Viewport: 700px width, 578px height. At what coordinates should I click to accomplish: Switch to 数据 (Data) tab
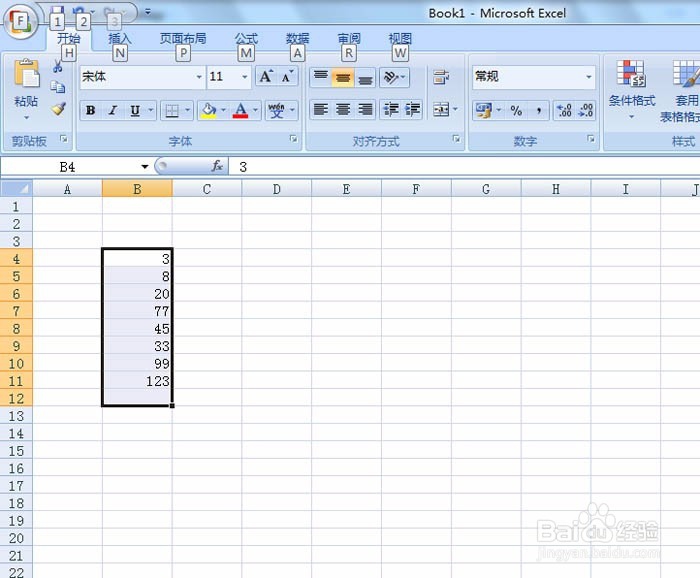coord(297,38)
